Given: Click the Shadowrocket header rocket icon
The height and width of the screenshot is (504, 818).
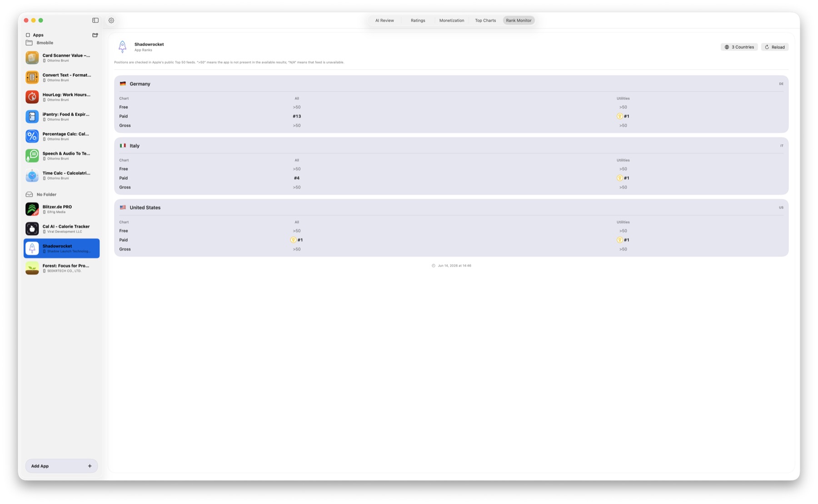Looking at the screenshot, I should 122,47.
